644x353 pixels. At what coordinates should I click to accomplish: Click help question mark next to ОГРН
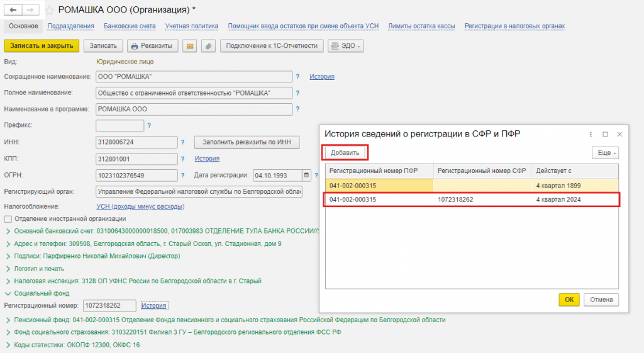pos(183,176)
